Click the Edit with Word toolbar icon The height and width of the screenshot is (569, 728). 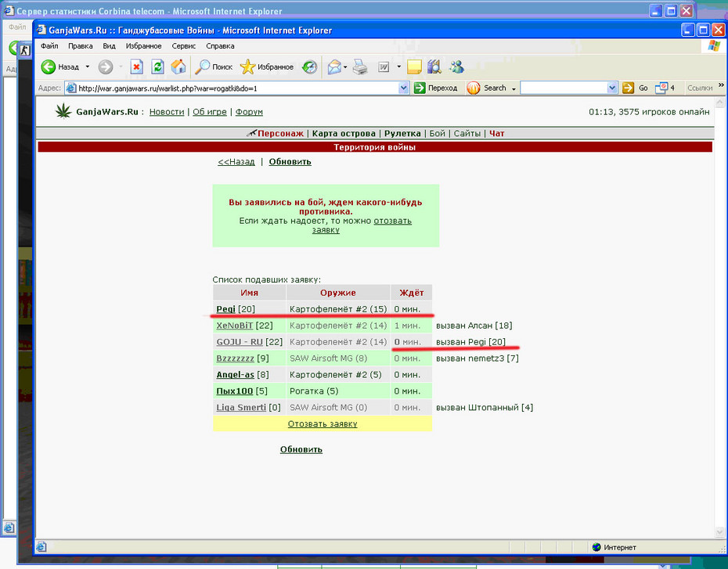point(384,67)
